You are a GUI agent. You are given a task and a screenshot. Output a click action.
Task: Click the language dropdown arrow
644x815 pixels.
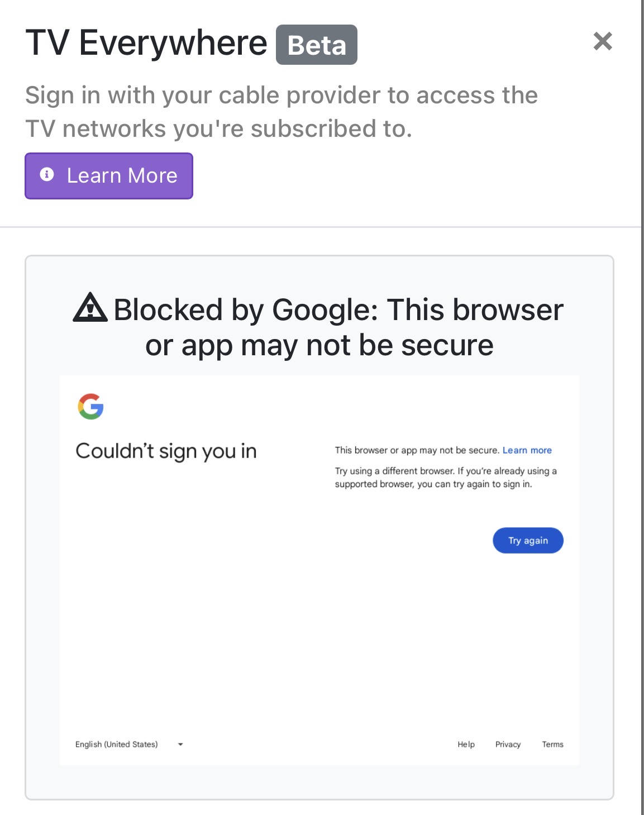pos(180,744)
